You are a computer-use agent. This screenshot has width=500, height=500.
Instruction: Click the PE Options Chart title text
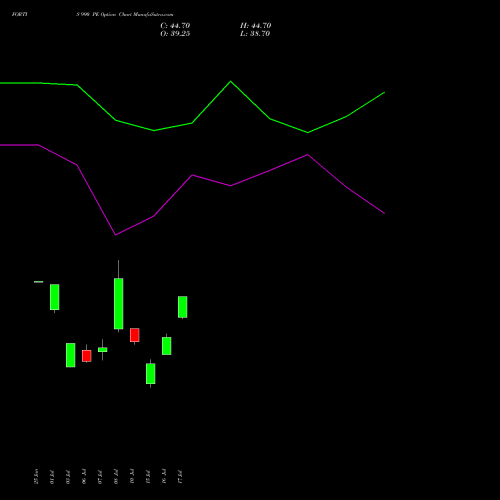click(x=125, y=14)
